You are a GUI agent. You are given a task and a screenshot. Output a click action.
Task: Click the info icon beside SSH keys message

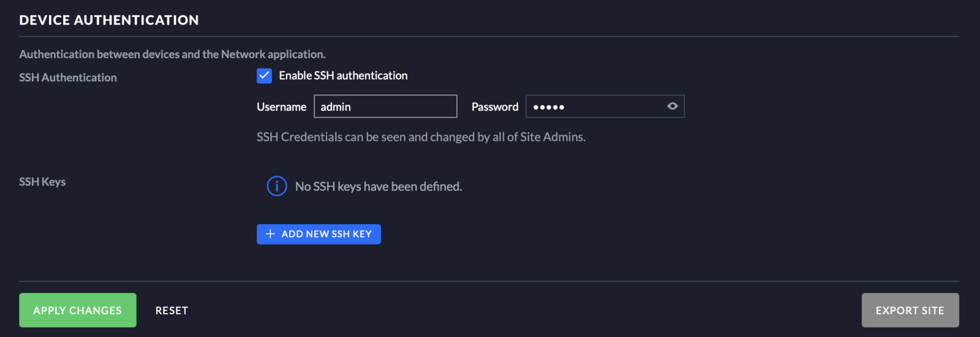point(277,186)
